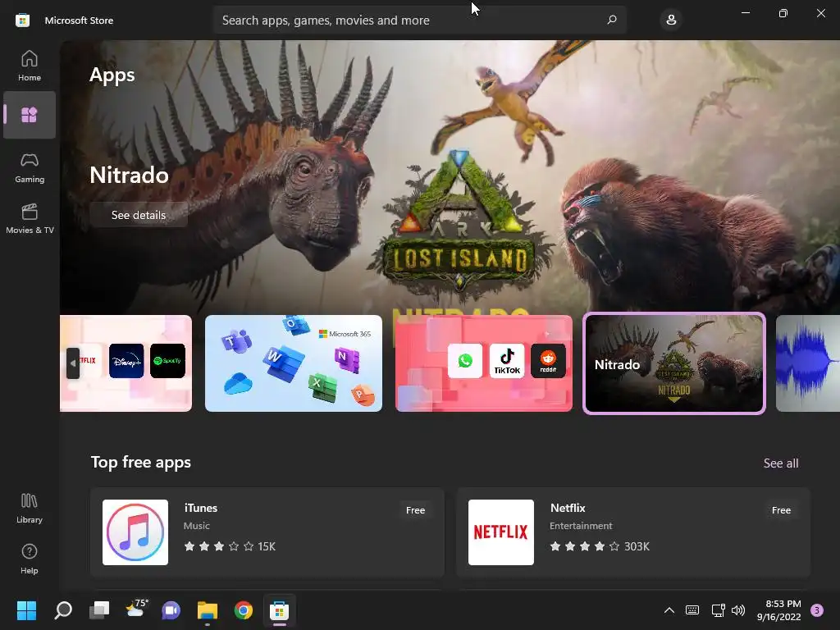Viewport: 840px width, 630px height.
Task: Select the Nitrado carousel card
Action: pos(674,363)
